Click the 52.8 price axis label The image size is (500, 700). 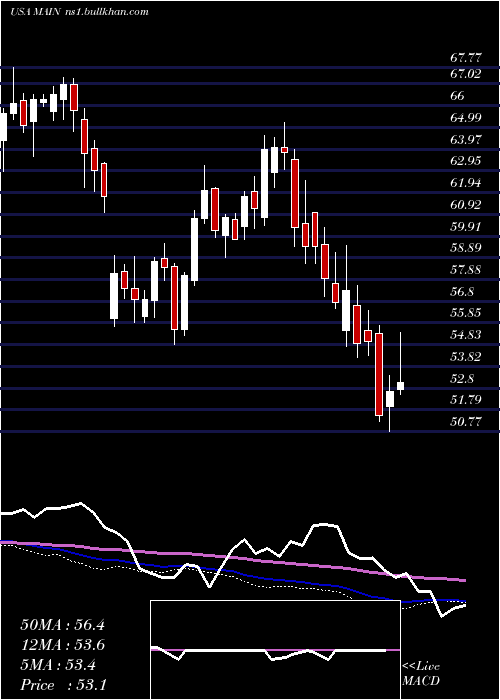tap(462, 379)
